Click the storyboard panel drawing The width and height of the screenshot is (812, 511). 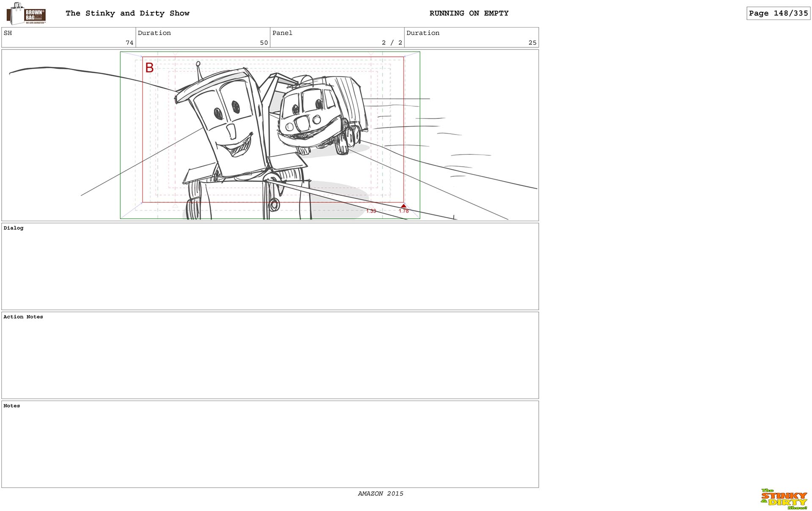[270, 135]
